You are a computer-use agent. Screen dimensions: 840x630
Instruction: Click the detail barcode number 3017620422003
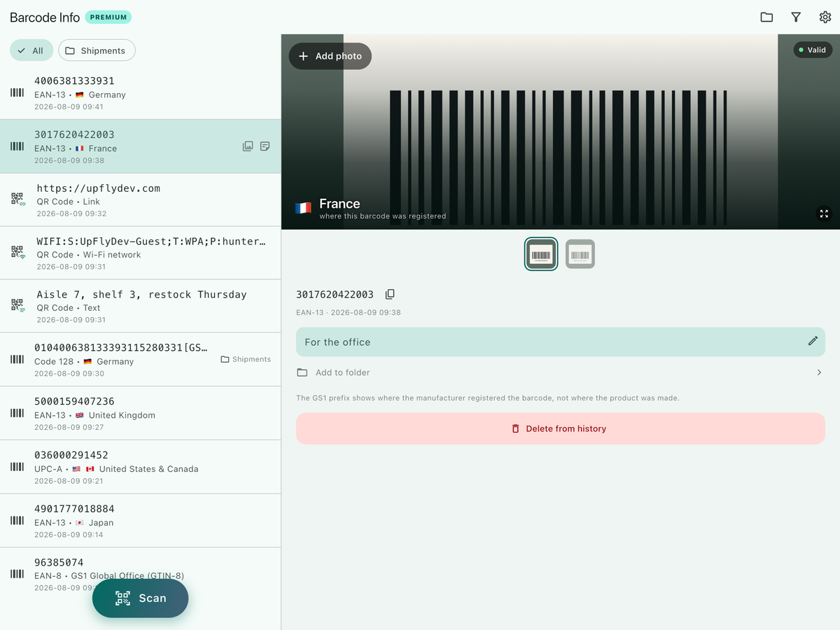[x=335, y=295]
